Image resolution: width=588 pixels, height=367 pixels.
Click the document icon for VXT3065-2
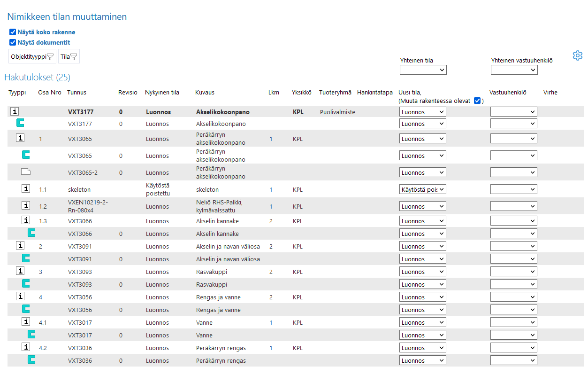pyautogui.click(x=26, y=172)
